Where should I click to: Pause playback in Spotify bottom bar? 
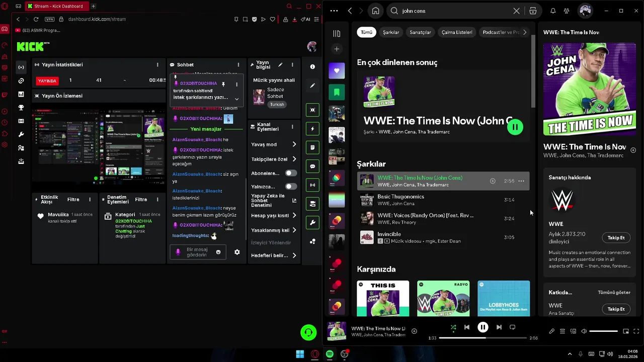(x=482, y=327)
